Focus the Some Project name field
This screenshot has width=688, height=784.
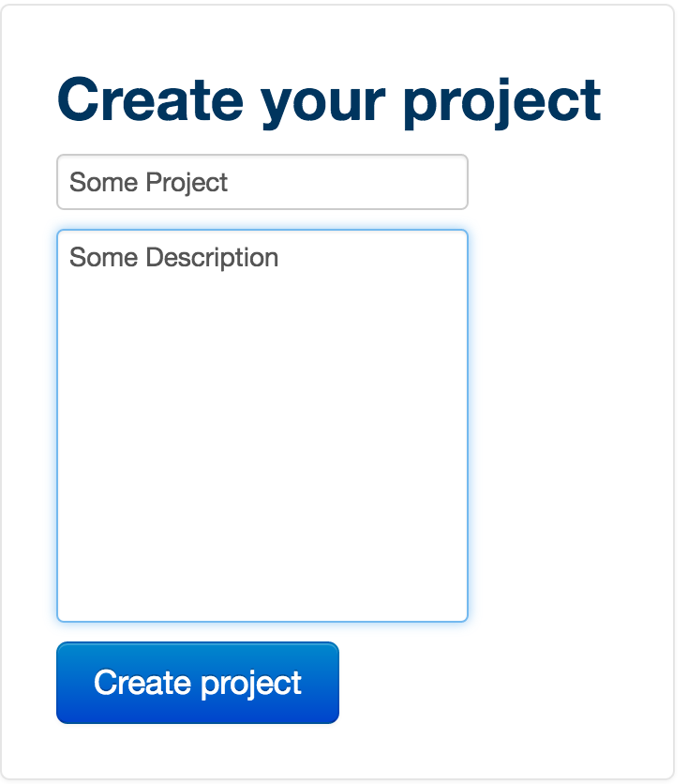[x=262, y=182]
